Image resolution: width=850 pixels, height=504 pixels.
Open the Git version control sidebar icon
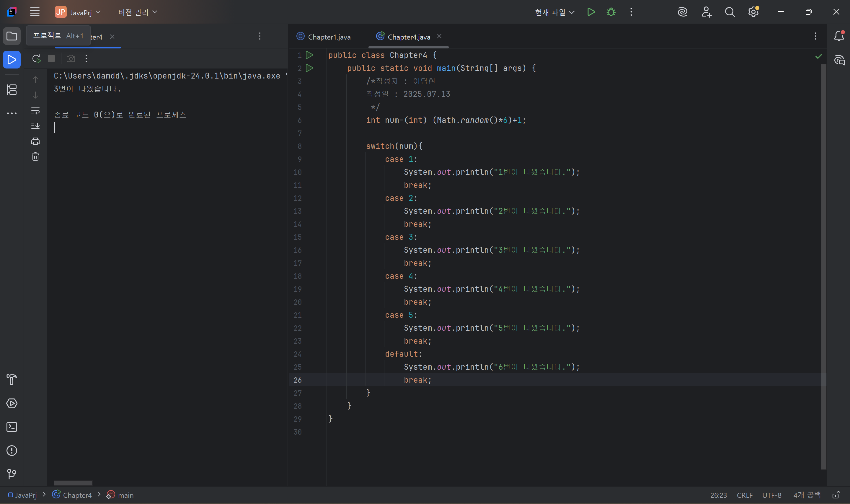pyautogui.click(x=12, y=474)
